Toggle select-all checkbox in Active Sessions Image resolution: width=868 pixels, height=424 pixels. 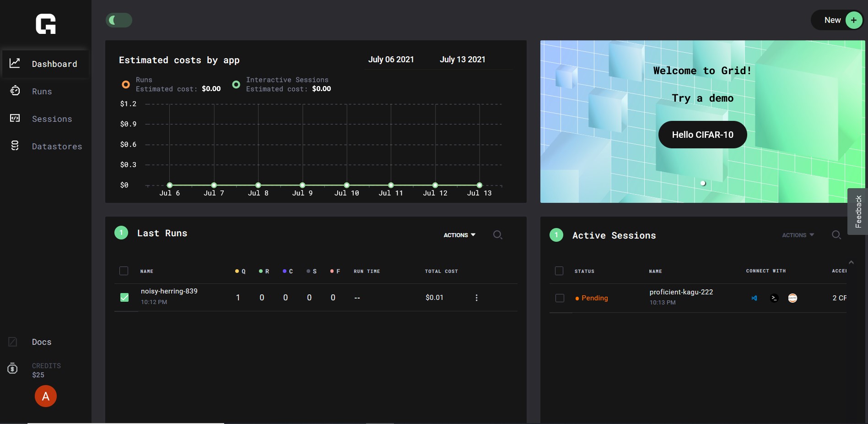click(x=559, y=271)
